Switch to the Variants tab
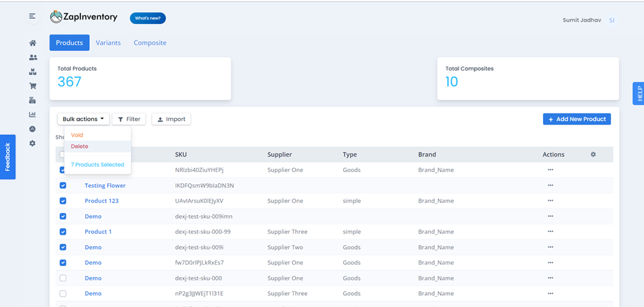Image resolution: width=644 pixels, height=307 pixels. [108, 43]
